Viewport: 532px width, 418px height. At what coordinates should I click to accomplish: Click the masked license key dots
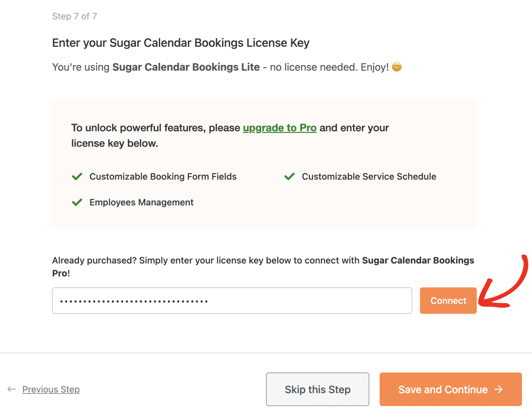133,300
